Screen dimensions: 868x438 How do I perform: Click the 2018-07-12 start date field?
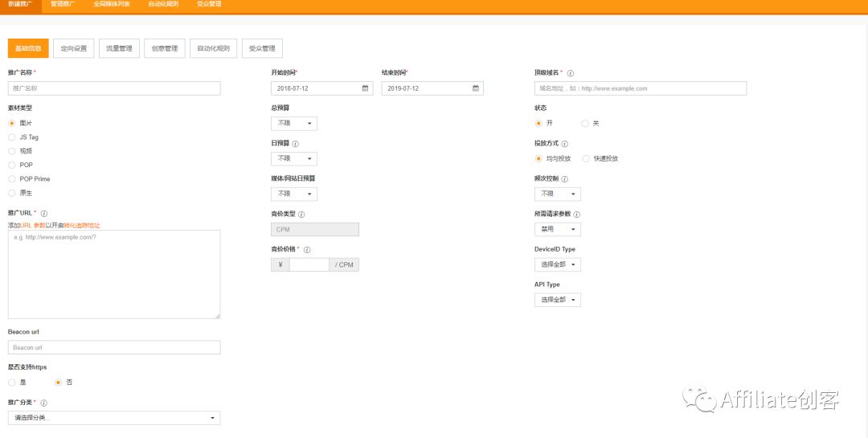[322, 88]
